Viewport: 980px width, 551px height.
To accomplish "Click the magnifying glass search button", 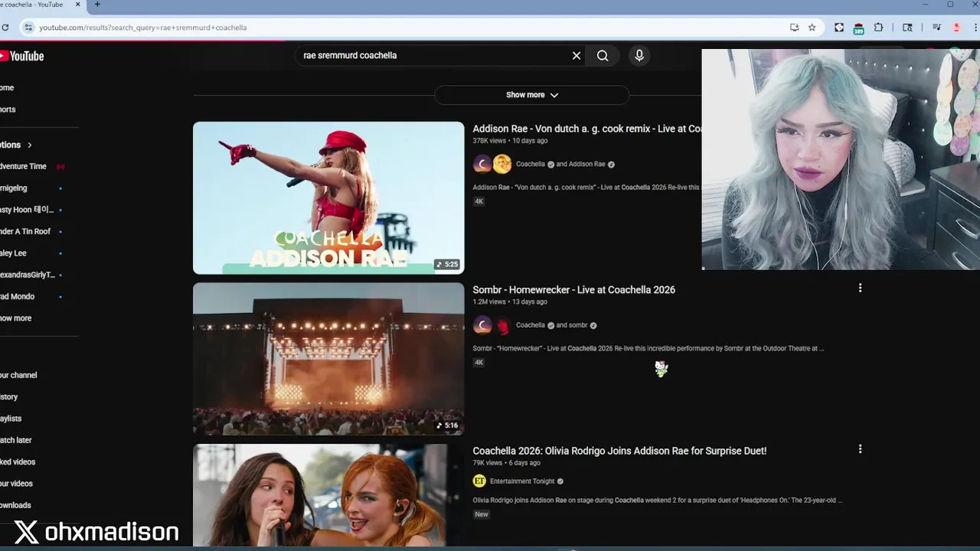I will tap(603, 55).
